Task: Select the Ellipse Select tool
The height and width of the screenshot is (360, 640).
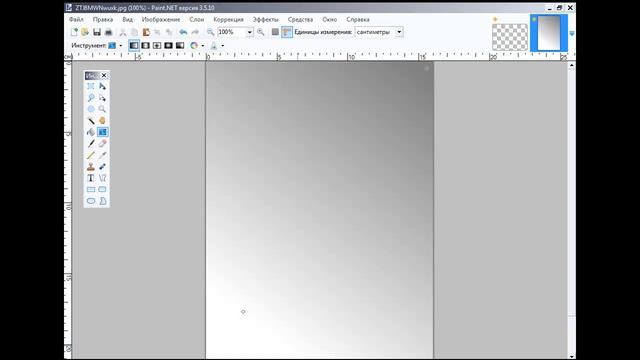Action: coord(91,109)
